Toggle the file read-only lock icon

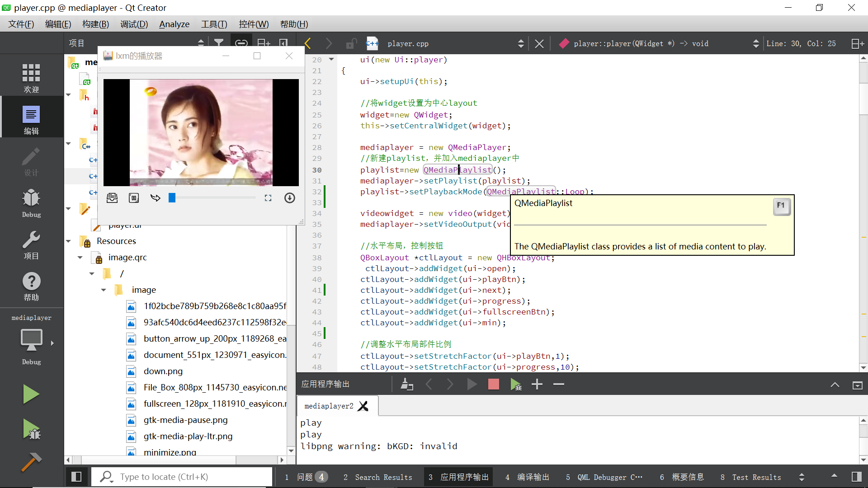(x=350, y=44)
